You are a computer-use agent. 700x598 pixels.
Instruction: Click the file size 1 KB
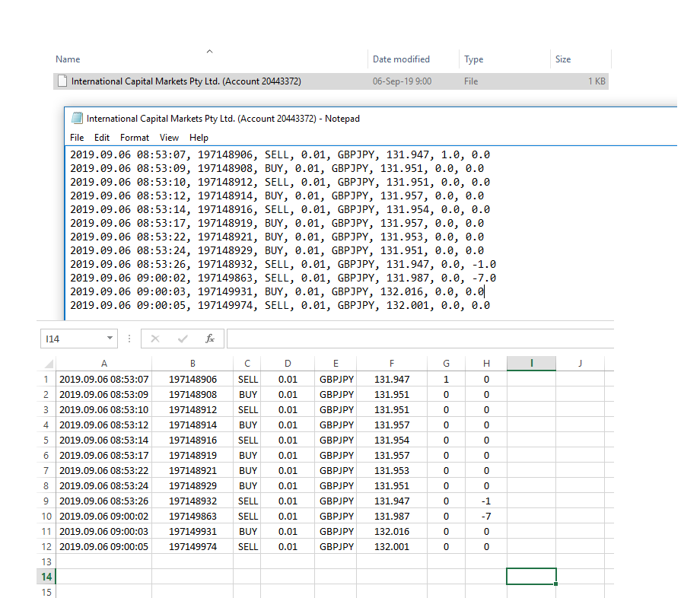[x=597, y=81]
